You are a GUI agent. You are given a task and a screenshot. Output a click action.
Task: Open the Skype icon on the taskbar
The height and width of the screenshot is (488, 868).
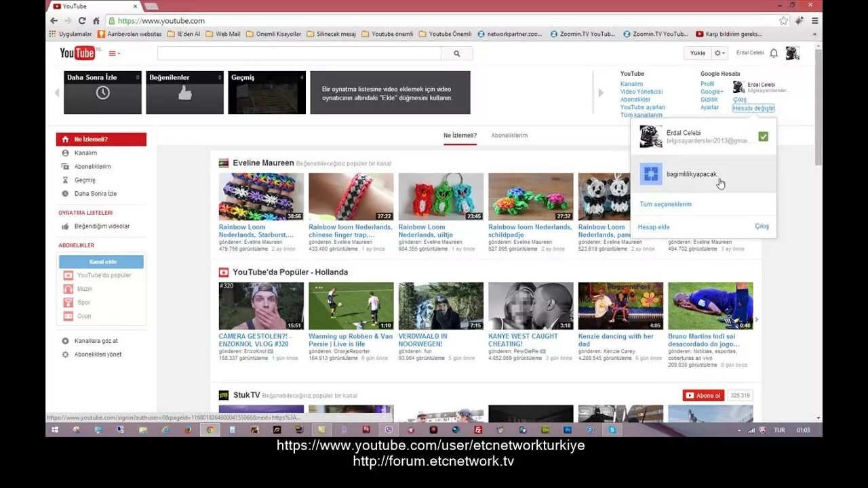612,430
